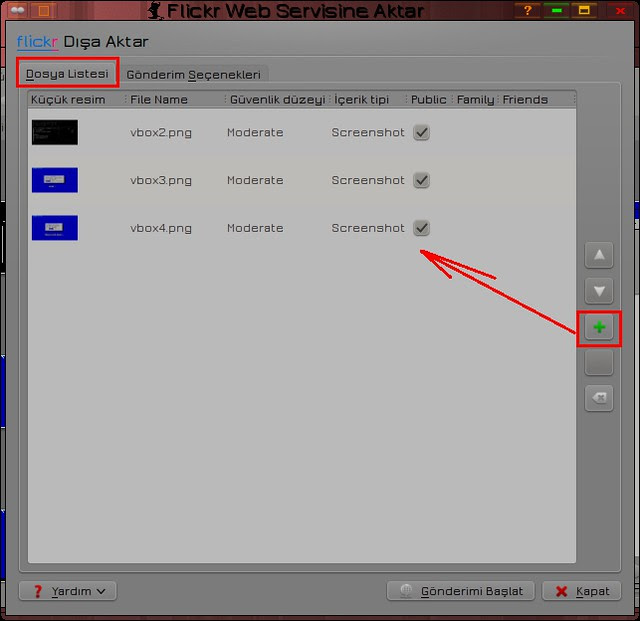Select the vbox3.png thumbnail
The image size is (640, 621).
[x=55, y=180]
